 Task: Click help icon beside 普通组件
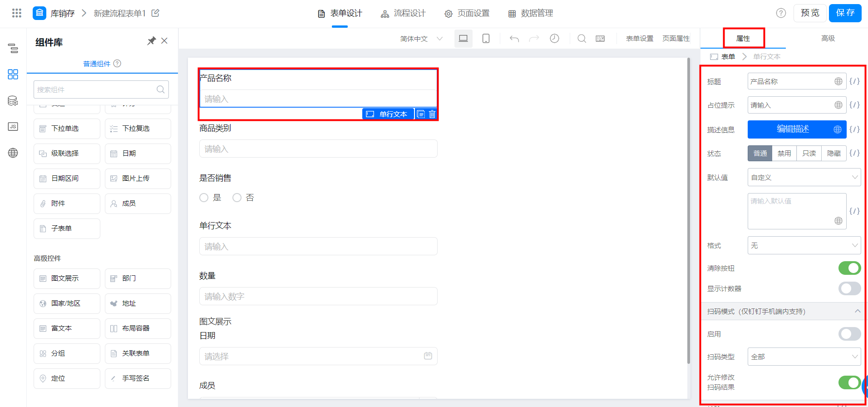117,63
